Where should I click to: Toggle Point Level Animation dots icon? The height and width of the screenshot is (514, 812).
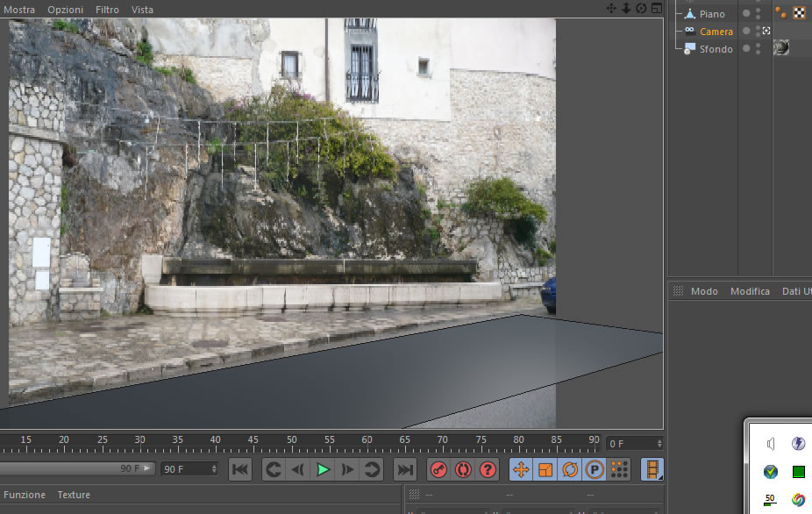[619, 470]
